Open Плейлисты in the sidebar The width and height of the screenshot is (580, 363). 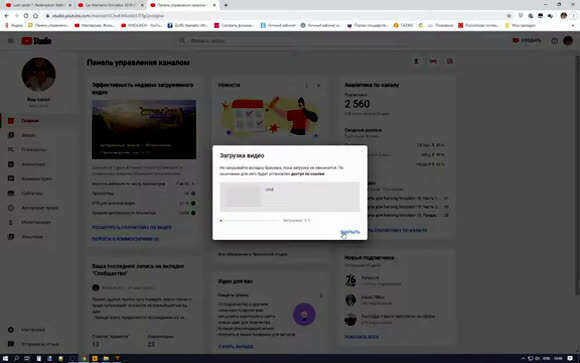[27, 149]
